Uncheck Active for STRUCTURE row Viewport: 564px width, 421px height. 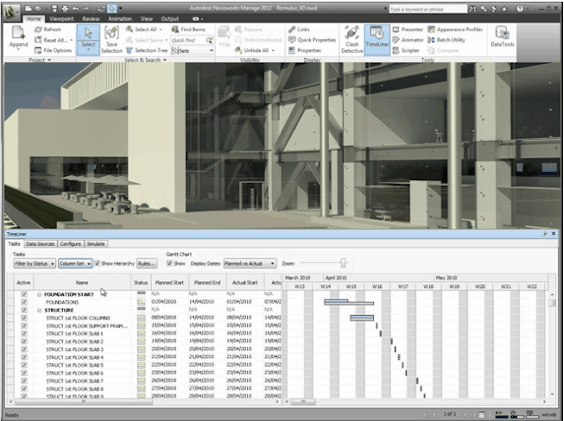click(24, 310)
